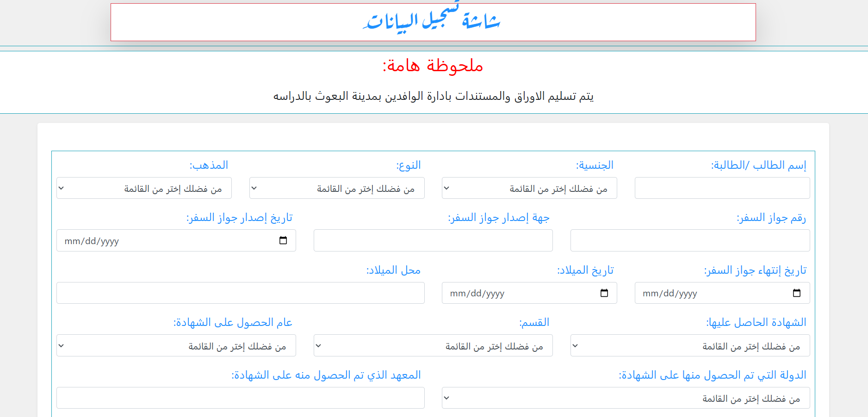This screenshot has width=868, height=417.
Task: Click the الدولة التي تم الحصول منها label
Action: 713,375
